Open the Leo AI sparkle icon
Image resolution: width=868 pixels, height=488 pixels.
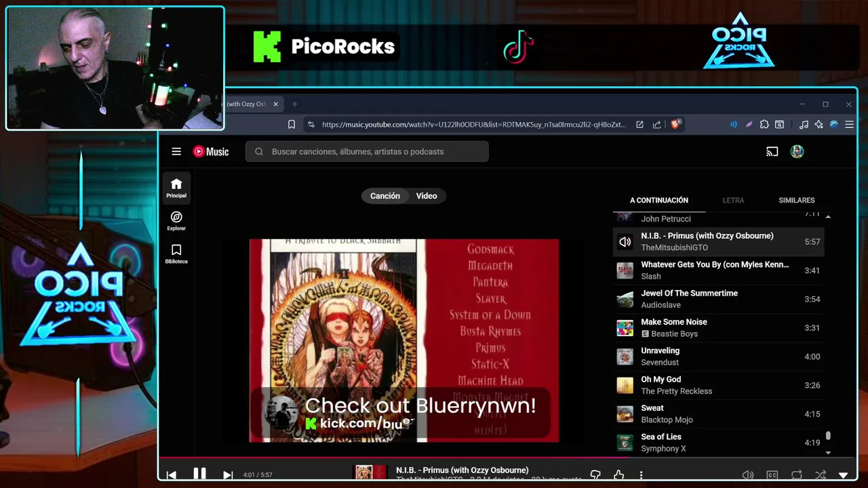point(819,125)
